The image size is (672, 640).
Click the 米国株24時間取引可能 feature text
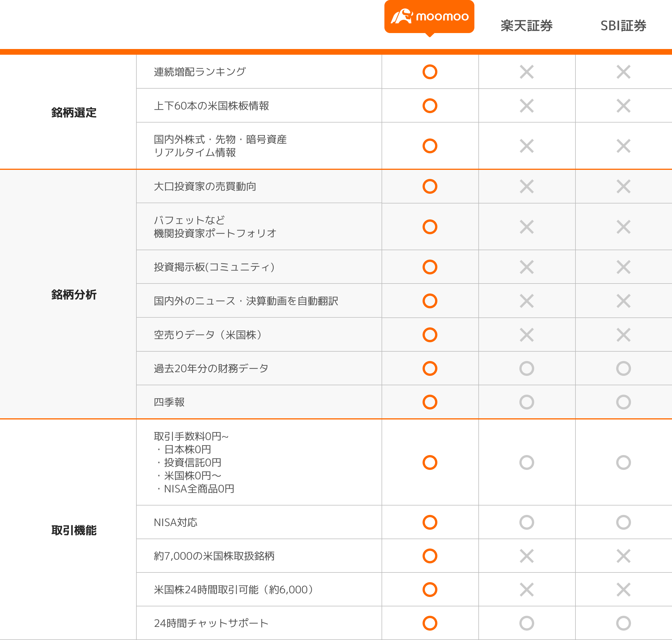(233, 590)
